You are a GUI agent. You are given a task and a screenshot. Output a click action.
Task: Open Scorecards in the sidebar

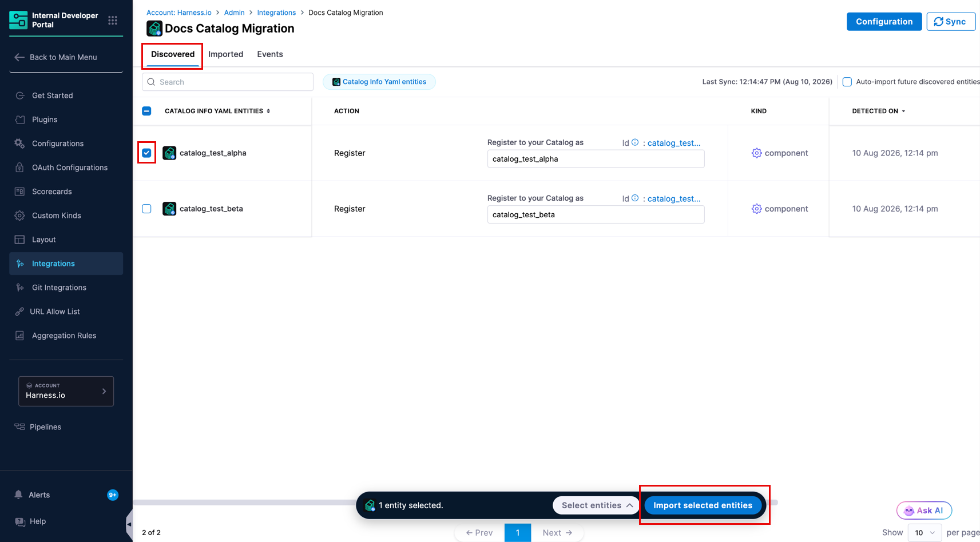(x=51, y=192)
